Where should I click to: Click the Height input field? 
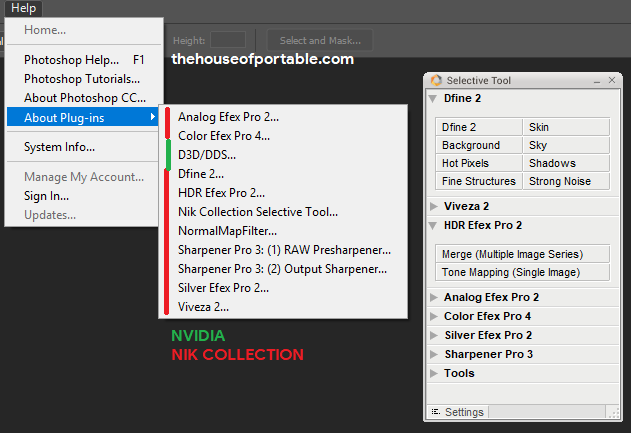(228, 40)
